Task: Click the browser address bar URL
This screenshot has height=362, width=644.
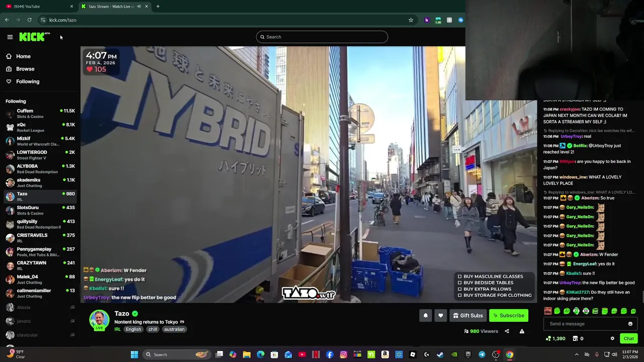Action: [x=63, y=20]
